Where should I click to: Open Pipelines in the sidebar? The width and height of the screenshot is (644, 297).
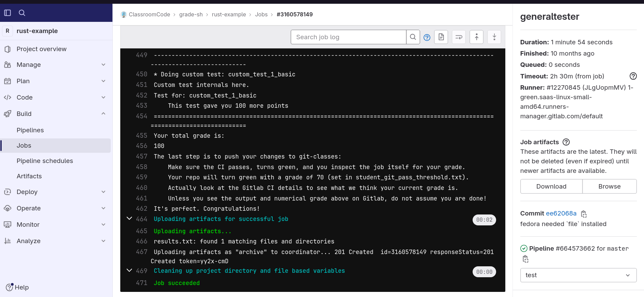(x=30, y=130)
